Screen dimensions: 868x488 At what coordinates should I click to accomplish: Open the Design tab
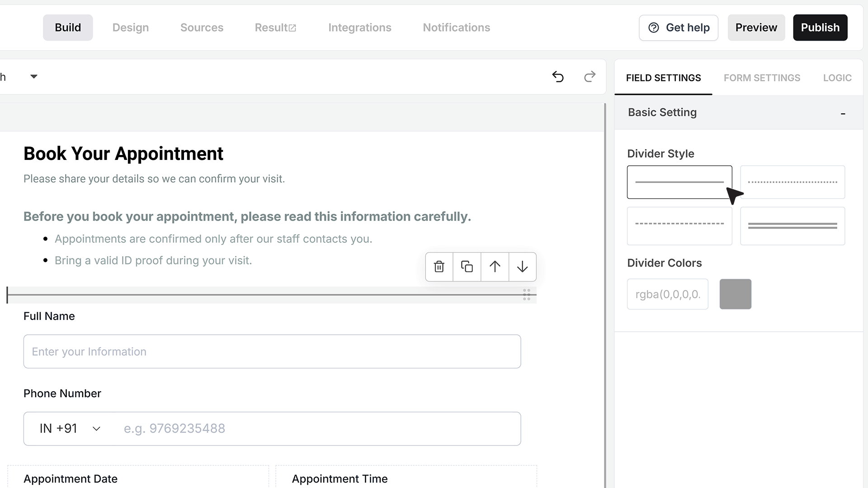point(131,28)
